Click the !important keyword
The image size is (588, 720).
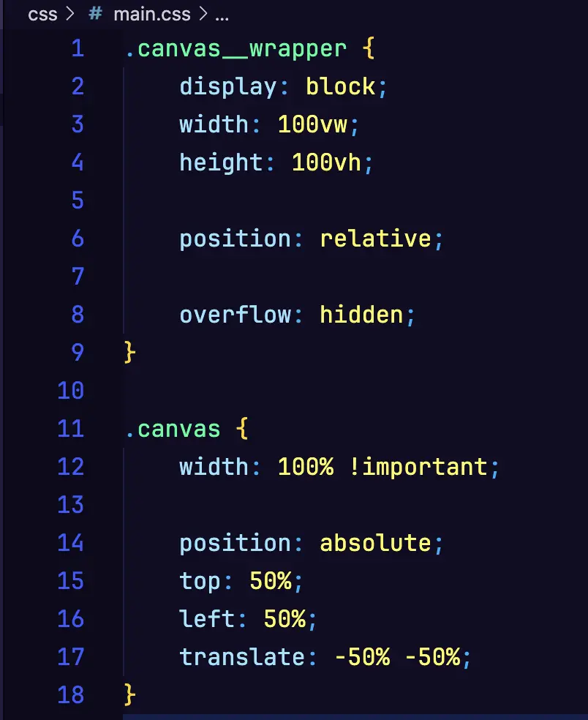click(x=418, y=467)
